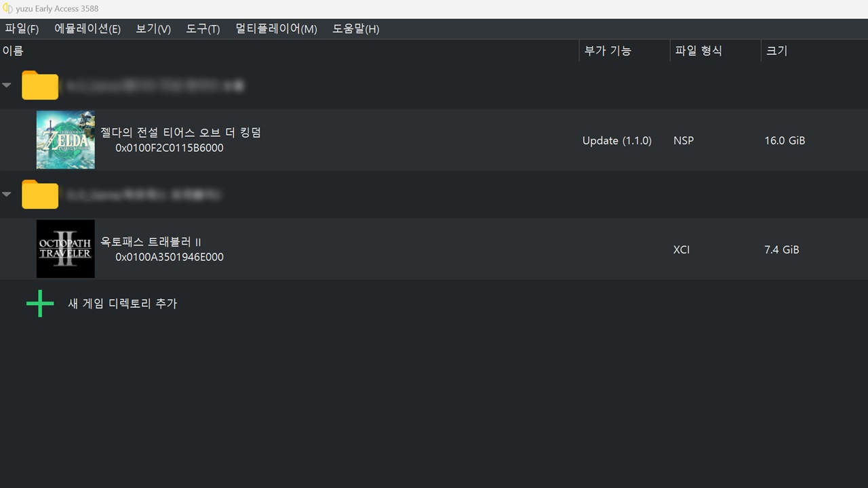Click 새 게임 디렉토리 추가 label
Image resolution: width=868 pixels, height=488 pixels.
123,304
